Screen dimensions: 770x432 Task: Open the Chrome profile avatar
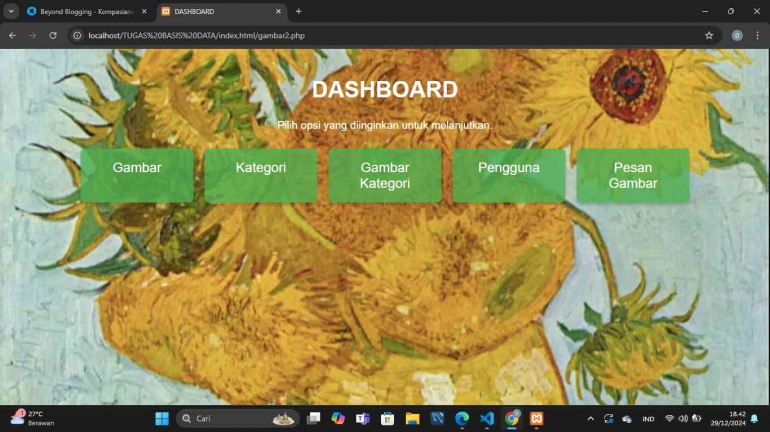pos(737,35)
